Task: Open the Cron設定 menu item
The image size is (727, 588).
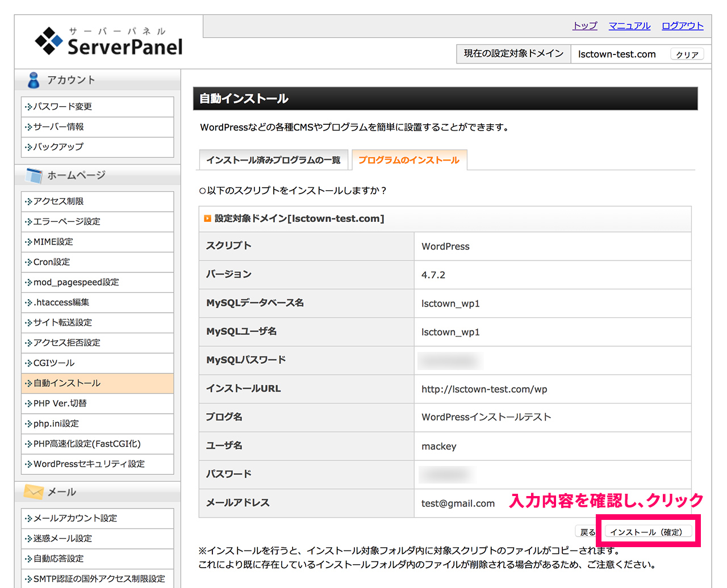Action: (52, 262)
